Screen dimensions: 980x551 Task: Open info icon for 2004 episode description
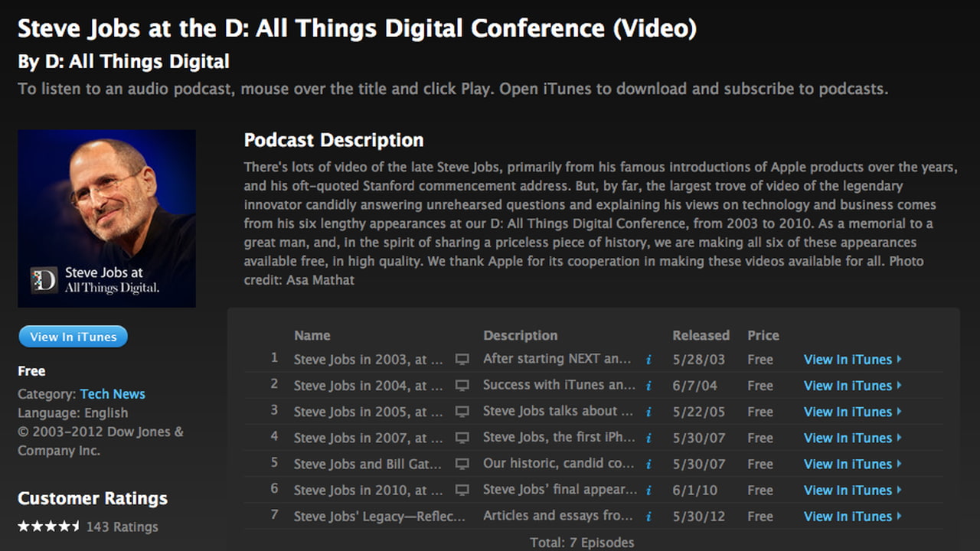coord(648,386)
